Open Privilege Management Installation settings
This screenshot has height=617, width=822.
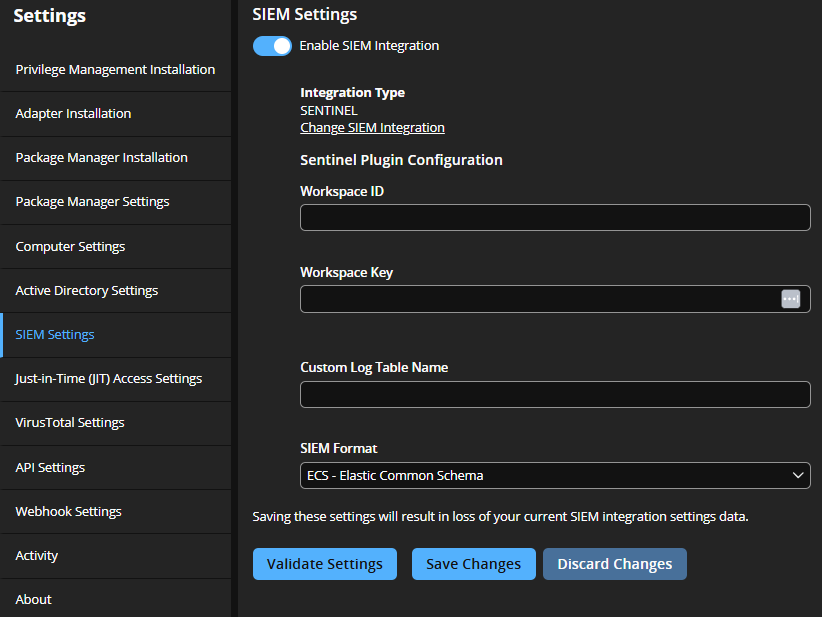click(x=115, y=69)
